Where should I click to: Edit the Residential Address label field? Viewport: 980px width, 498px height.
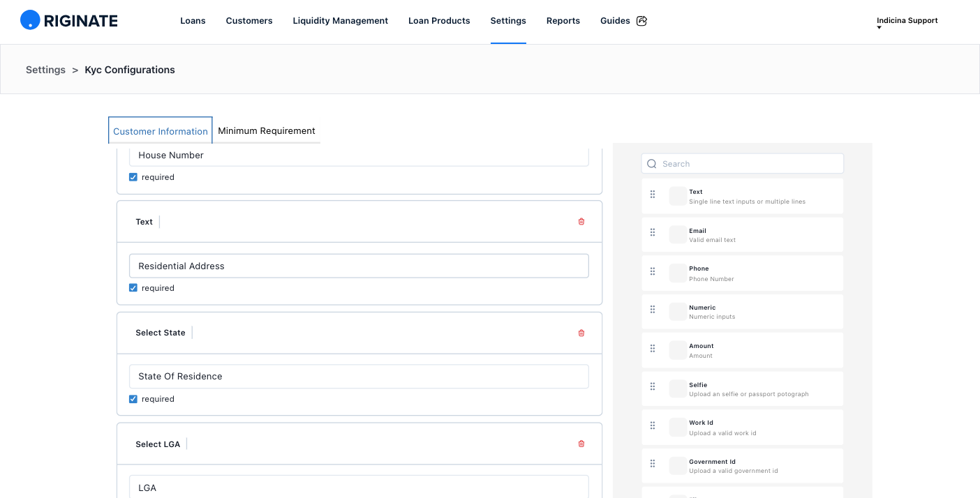click(x=359, y=266)
